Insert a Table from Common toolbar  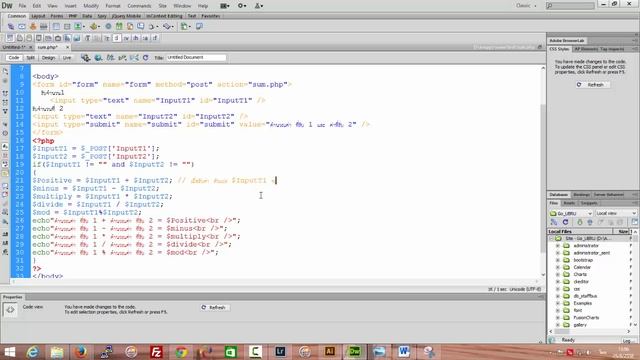[x=56, y=27]
